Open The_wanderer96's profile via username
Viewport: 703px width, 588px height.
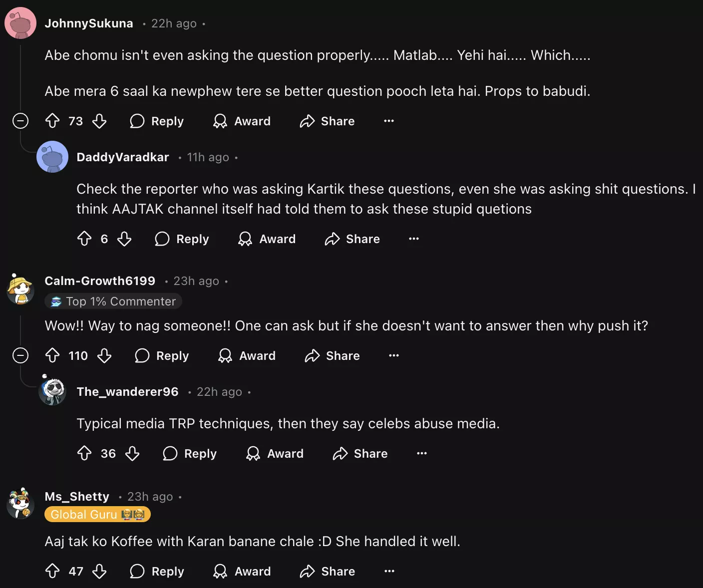tap(127, 392)
